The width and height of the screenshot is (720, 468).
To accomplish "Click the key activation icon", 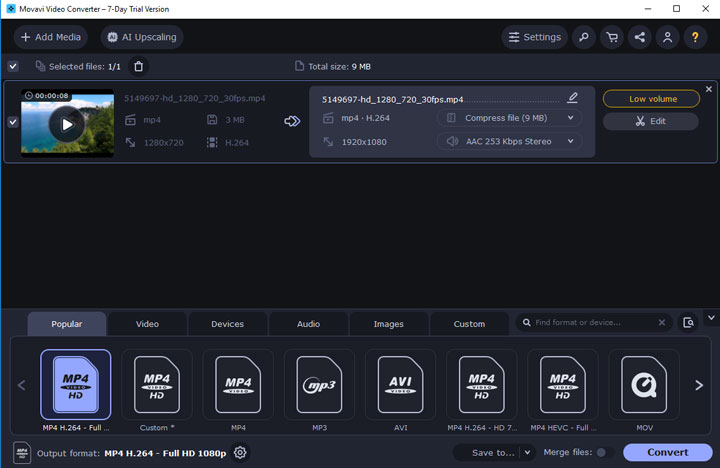I will (583, 38).
